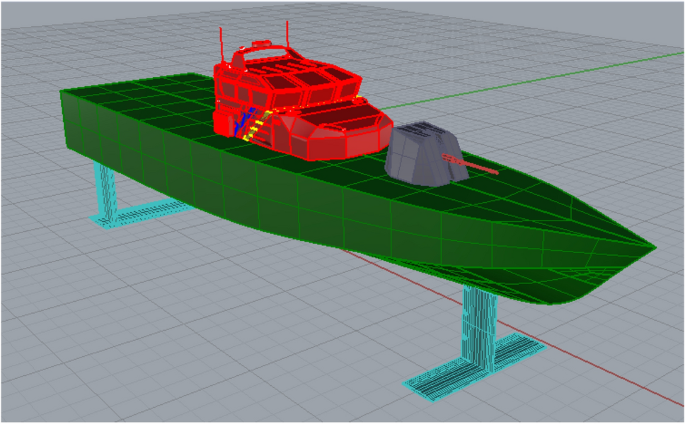Select the blue object beside the stairs

tap(238, 124)
